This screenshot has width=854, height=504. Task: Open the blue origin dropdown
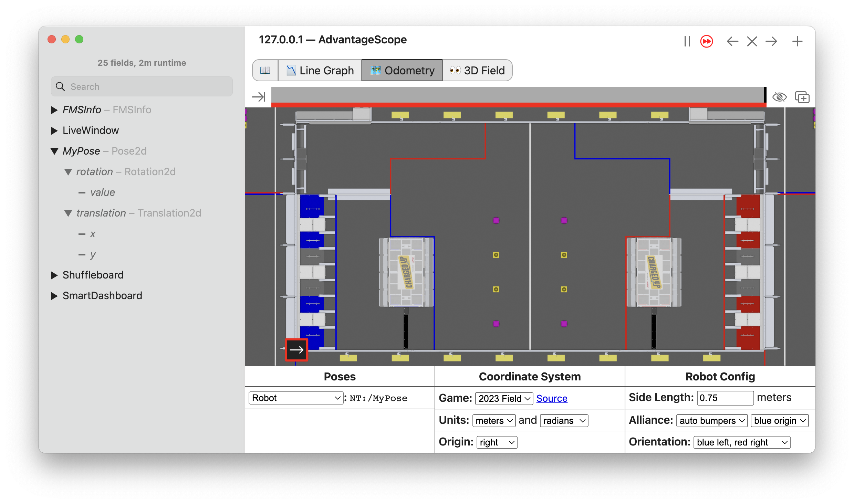[x=780, y=420]
